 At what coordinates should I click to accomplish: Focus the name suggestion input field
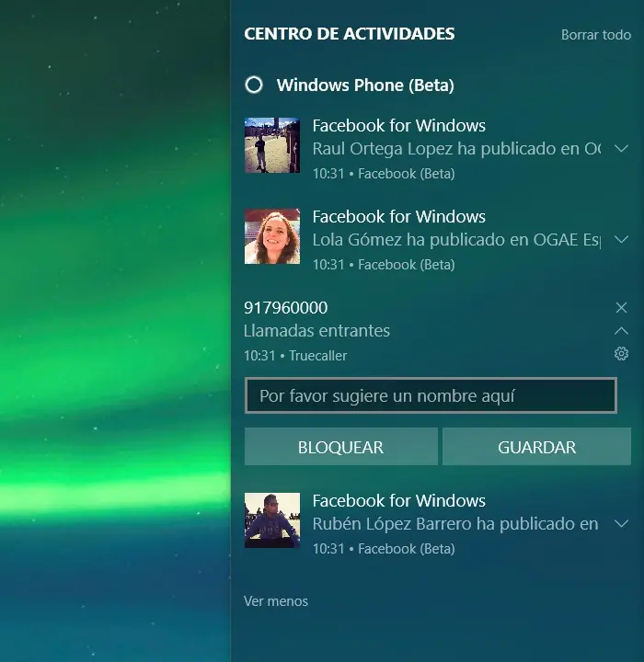(431, 395)
